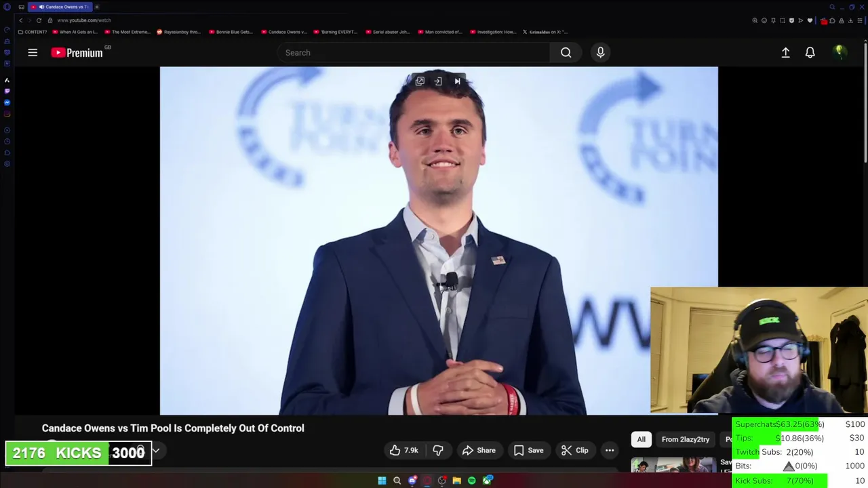Open the ad blocker shield icon
This screenshot has height=488, width=868.
(x=791, y=20)
